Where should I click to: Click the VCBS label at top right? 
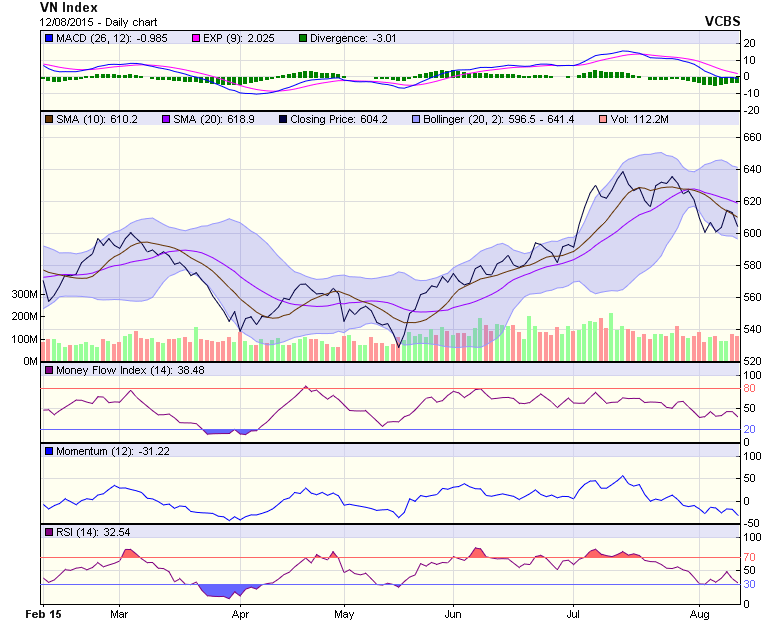point(721,19)
